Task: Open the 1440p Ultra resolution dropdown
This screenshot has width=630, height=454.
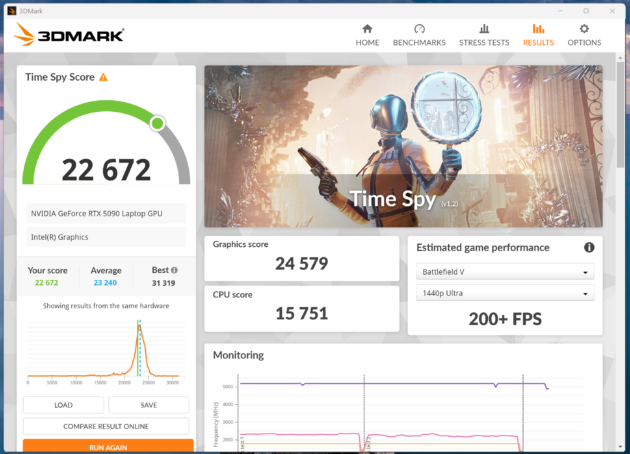Action: [x=505, y=293]
